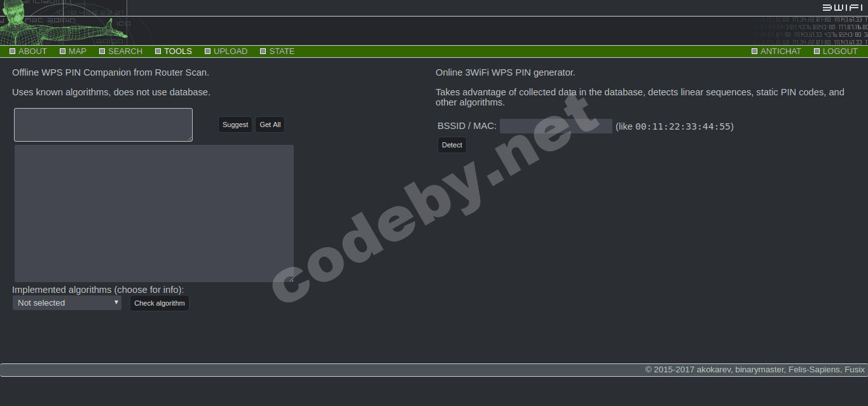Click the Suggest button
Viewport: 868px width, 406px height.
[235, 125]
